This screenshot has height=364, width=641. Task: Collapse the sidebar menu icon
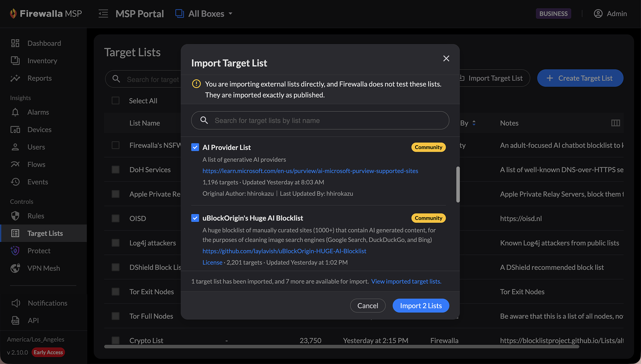(x=103, y=14)
